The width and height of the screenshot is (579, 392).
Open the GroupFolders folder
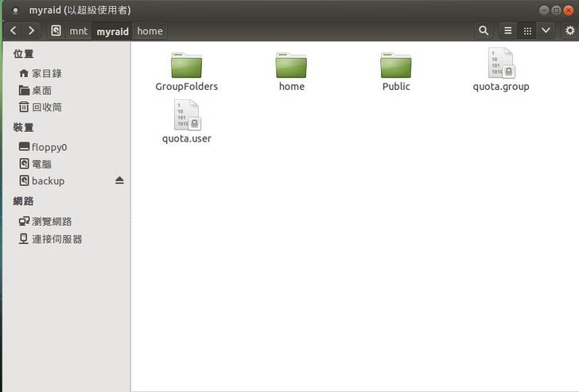(186, 65)
